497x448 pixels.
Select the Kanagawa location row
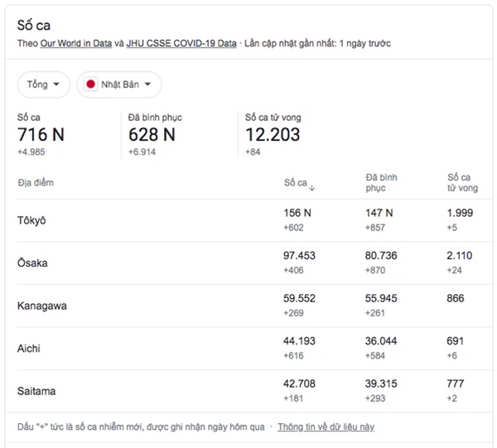(x=41, y=306)
